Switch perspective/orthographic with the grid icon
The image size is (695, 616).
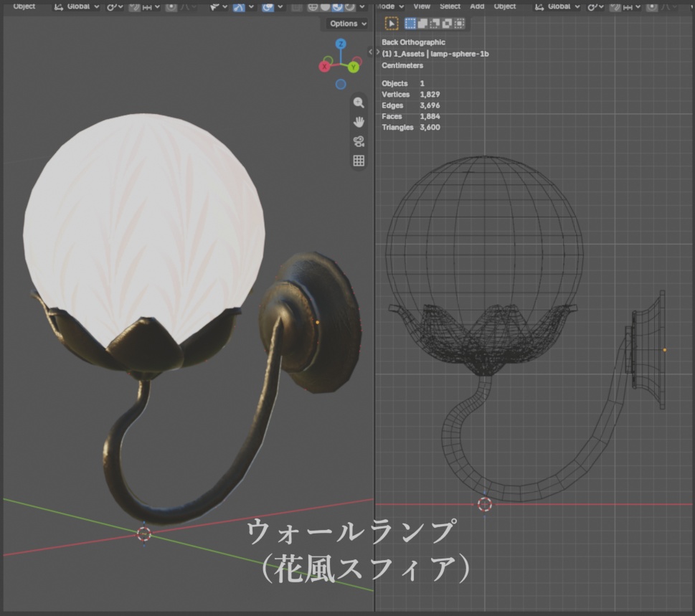(359, 161)
